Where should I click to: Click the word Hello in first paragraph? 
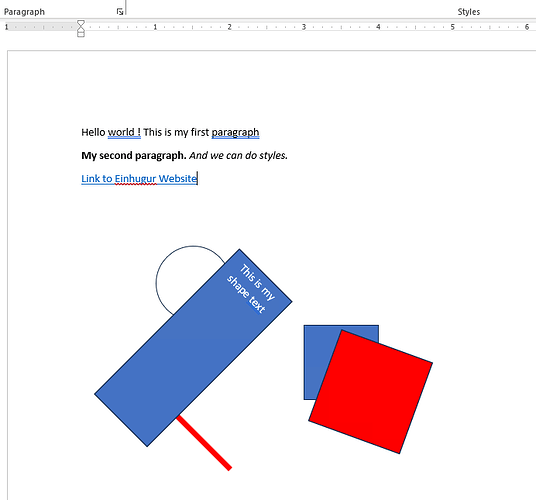[93, 132]
